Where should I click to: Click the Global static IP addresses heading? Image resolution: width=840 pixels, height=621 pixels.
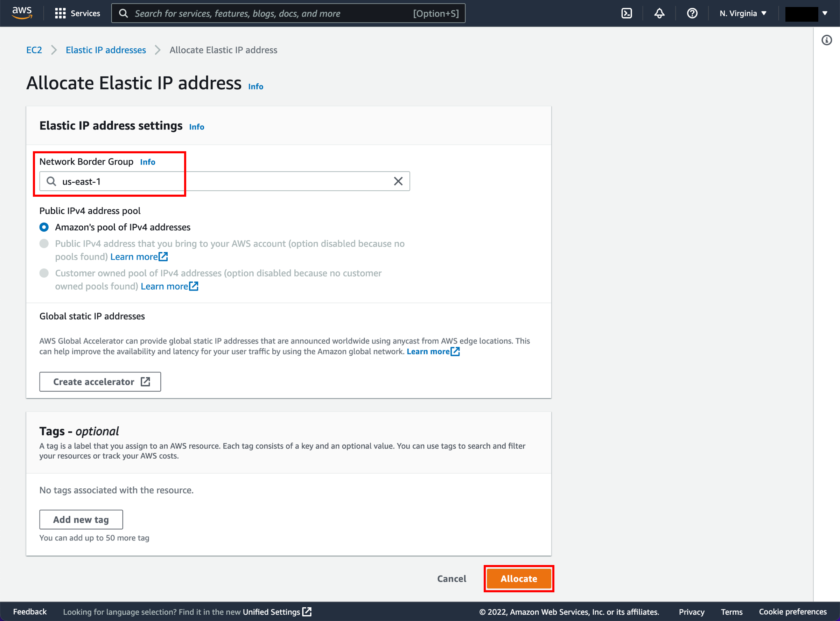92,316
